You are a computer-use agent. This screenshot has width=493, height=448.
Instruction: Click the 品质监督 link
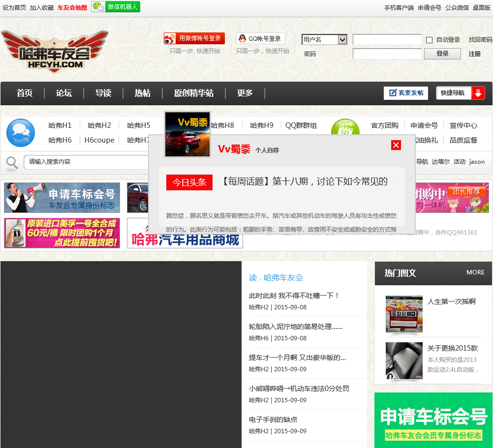coord(463,140)
